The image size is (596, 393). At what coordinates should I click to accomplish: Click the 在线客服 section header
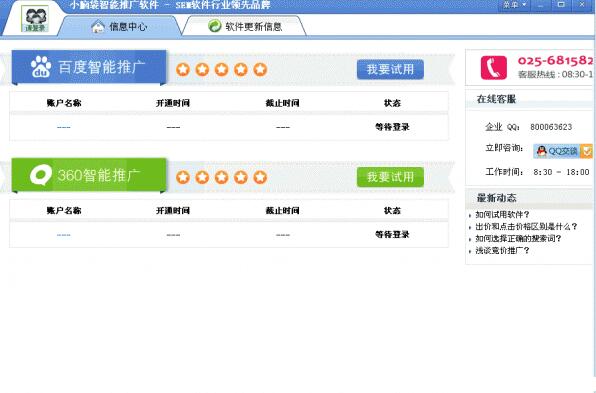pos(496,99)
